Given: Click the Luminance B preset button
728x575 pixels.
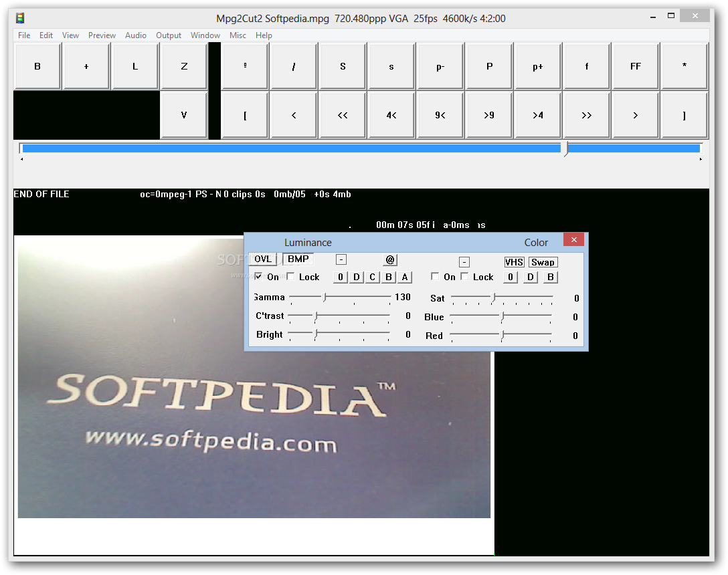Looking at the screenshot, I should click(x=389, y=277).
